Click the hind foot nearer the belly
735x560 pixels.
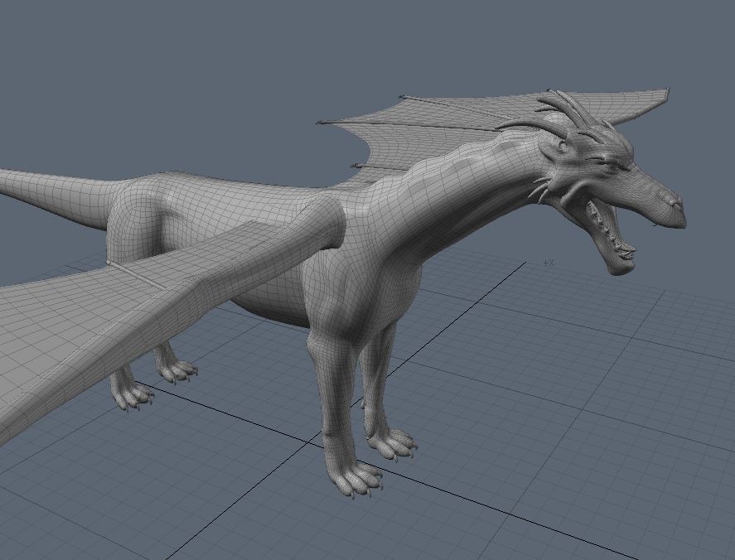176,369
